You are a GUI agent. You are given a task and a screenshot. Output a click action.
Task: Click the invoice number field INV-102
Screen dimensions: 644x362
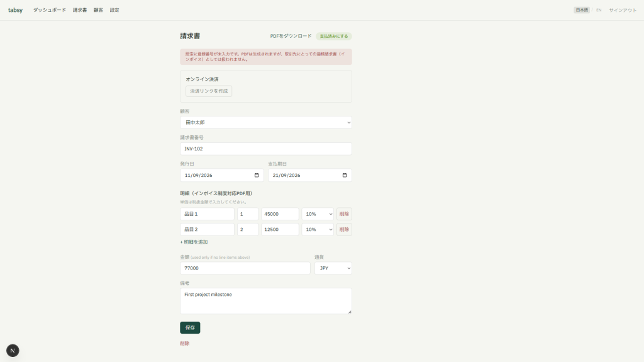click(266, 149)
